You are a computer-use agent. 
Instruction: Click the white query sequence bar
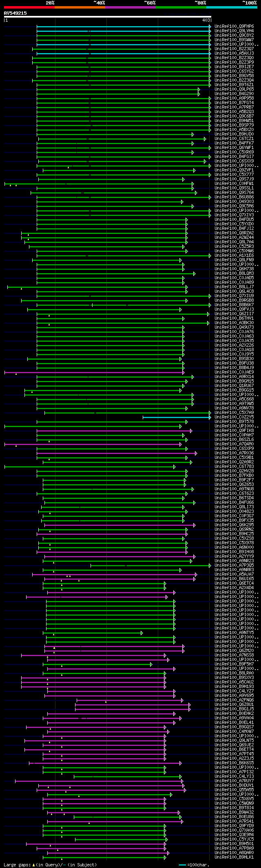point(108,17)
